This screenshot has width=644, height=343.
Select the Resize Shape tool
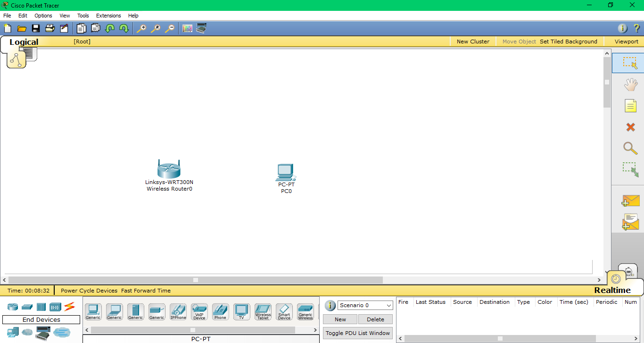point(630,169)
